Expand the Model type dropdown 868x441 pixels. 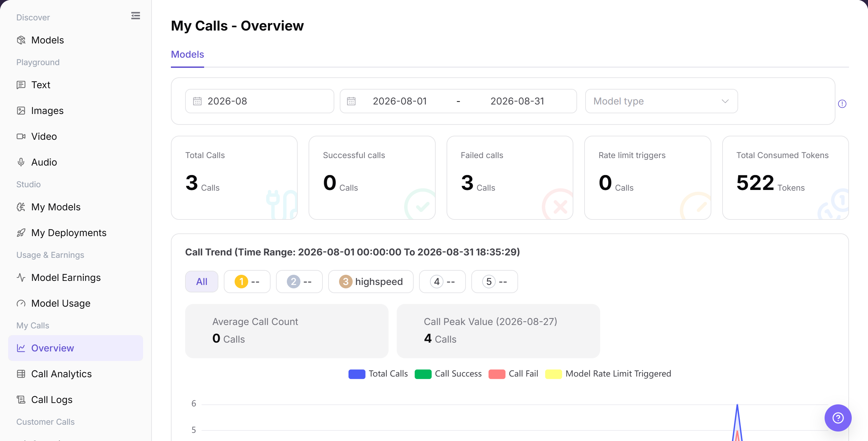(x=662, y=101)
